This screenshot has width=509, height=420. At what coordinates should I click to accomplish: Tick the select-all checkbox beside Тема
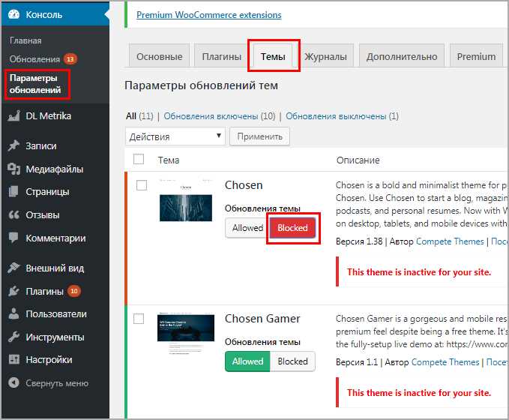(139, 159)
